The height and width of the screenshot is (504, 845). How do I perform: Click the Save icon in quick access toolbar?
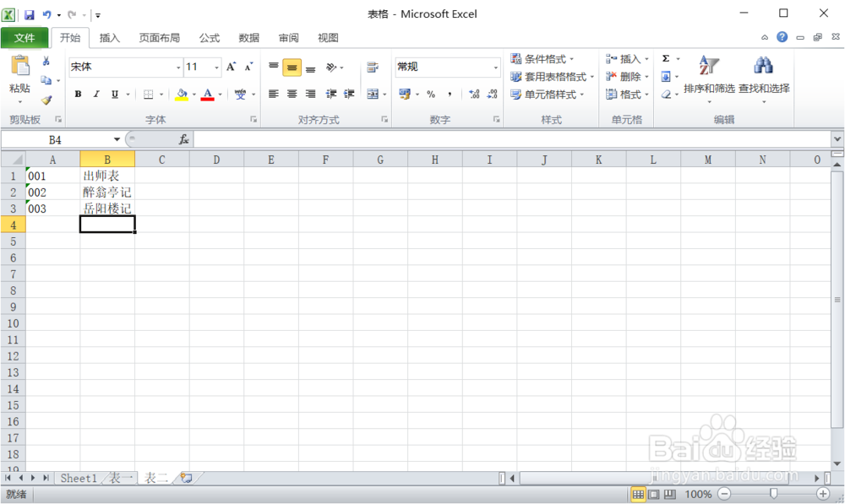point(29,14)
